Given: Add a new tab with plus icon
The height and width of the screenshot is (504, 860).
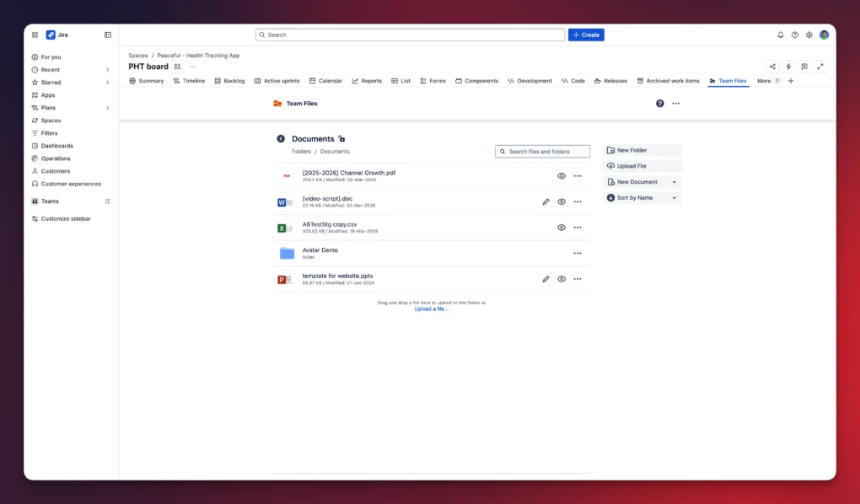Looking at the screenshot, I should pyautogui.click(x=790, y=81).
